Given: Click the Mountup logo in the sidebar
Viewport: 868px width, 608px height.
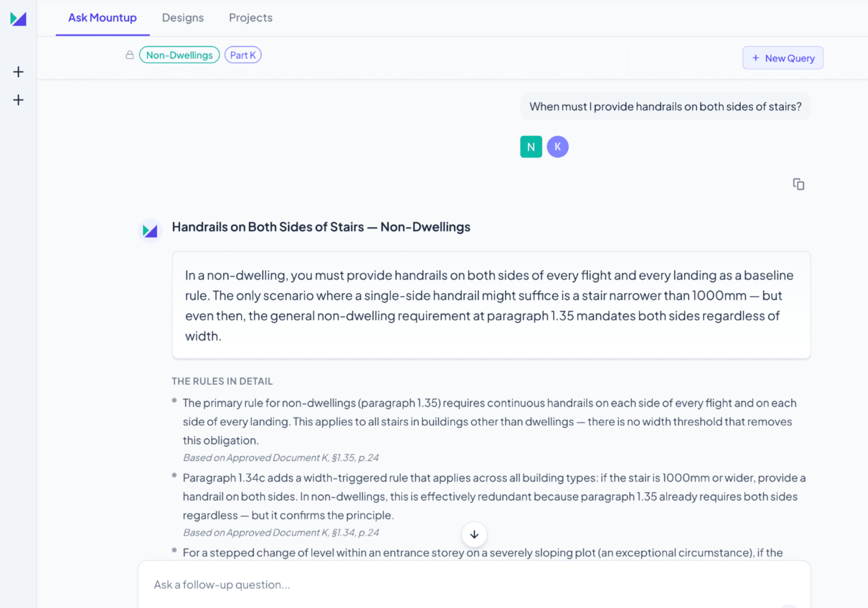Looking at the screenshot, I should point(18,18).
